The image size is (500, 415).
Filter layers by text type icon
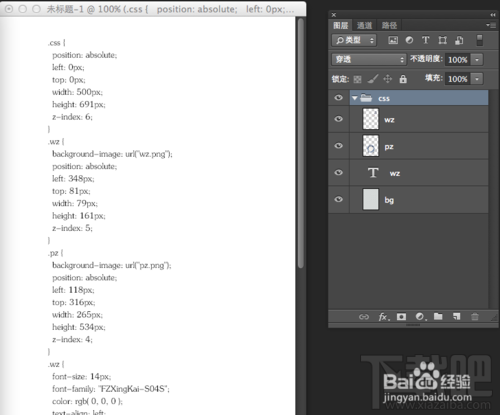click(426, 40)
